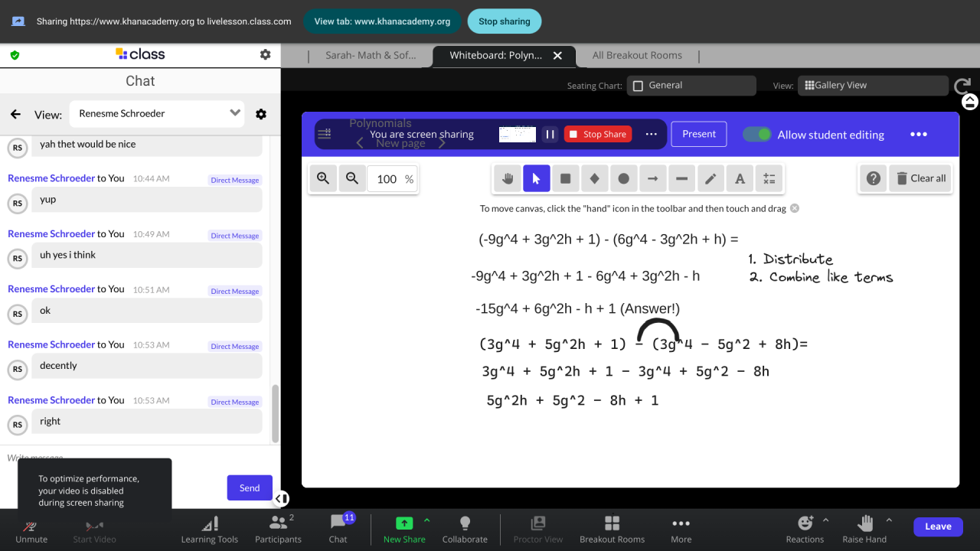Select the hand pan tool

(507, 178)
